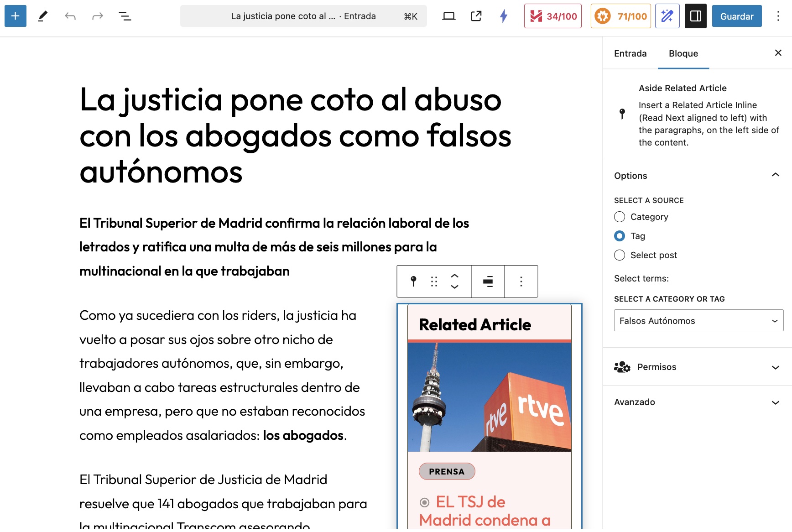Collapse the Options section
This screenshot has height=532, width=792.
click(697, 176)
